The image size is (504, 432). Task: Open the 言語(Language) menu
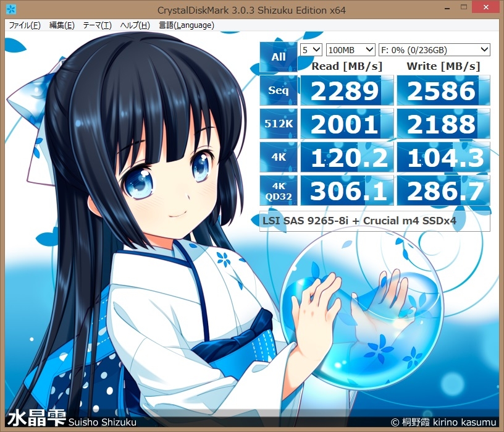187,25
